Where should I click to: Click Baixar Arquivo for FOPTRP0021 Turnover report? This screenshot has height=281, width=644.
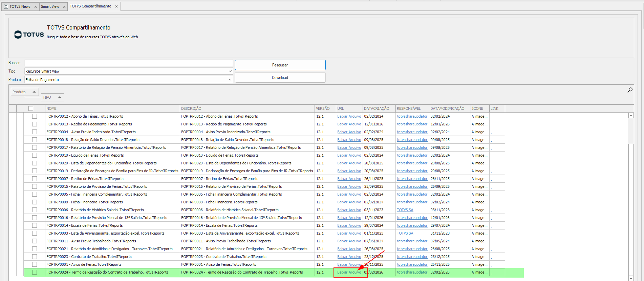pyautogui.click(x=349, y=249)
